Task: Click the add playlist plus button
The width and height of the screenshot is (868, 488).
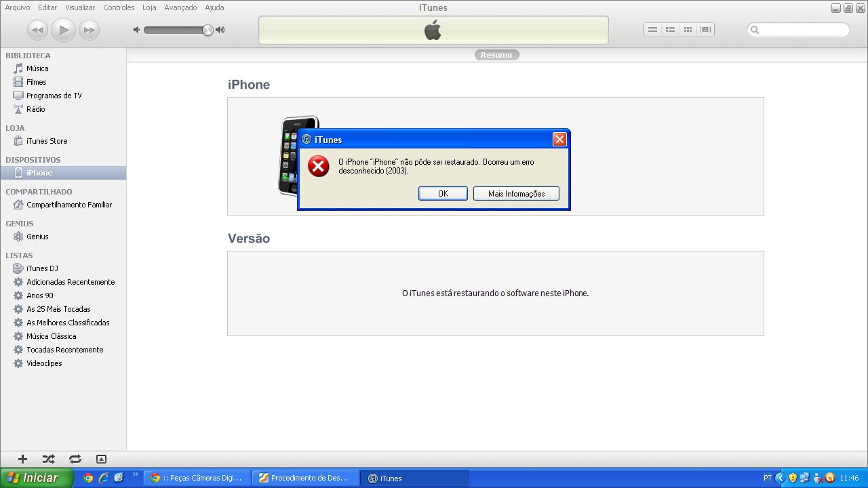Action: point(22,459)
